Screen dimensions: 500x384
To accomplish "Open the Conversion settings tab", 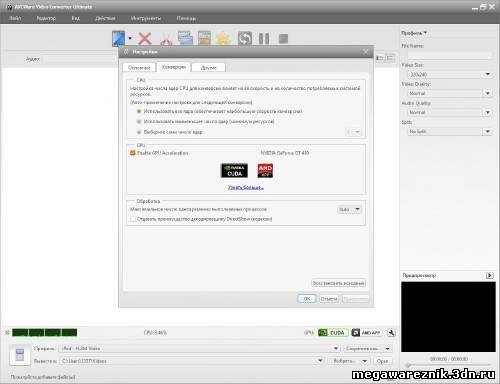I will 174,67.
